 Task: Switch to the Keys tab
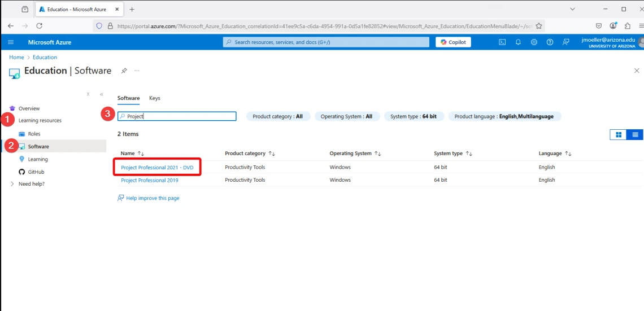[155, 98]
